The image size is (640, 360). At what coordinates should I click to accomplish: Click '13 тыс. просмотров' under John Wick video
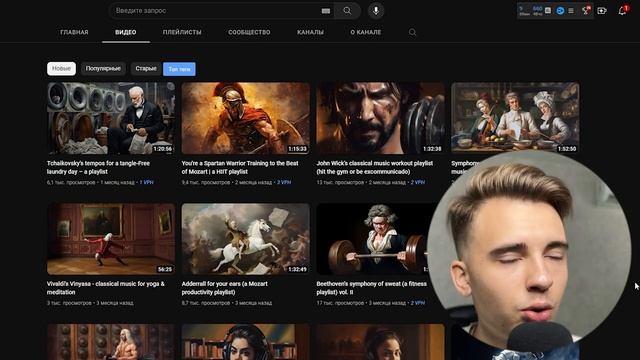click(x=340, y=182)
